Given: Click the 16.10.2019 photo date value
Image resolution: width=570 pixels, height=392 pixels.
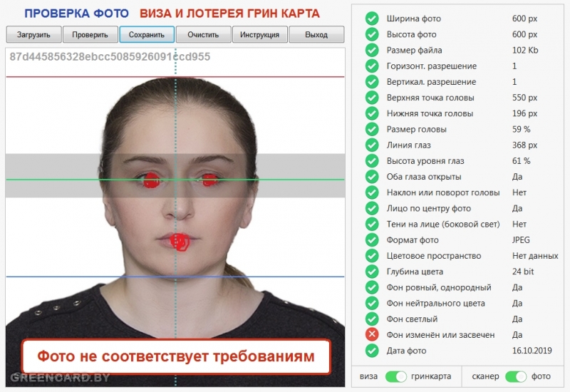Looking at the screenshot, I should click(x=532, y=351).
